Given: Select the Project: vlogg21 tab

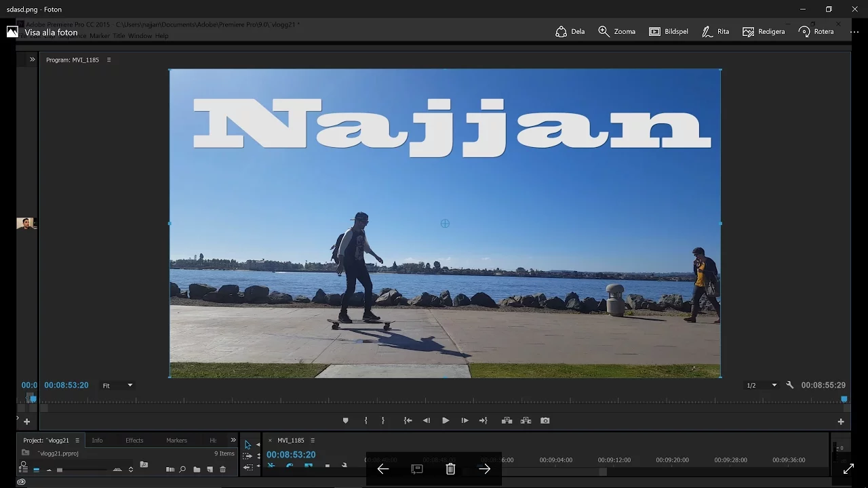Looking at the screenshot, I should pos(46,441).
